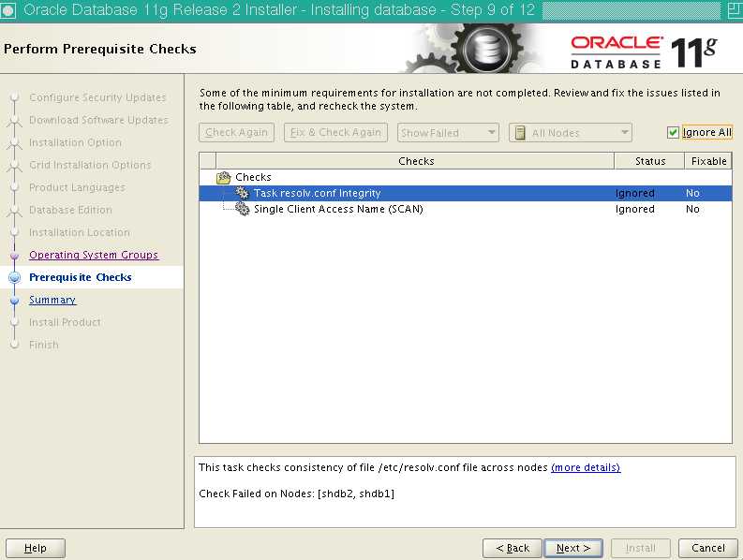
Task: Select Installation Option step
Action: point(75,142)
